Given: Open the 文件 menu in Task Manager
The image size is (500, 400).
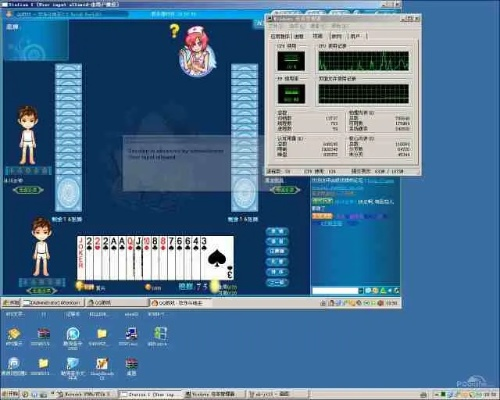Looking at the screenshot, I should pyautogui.click(x=275, y=26).
